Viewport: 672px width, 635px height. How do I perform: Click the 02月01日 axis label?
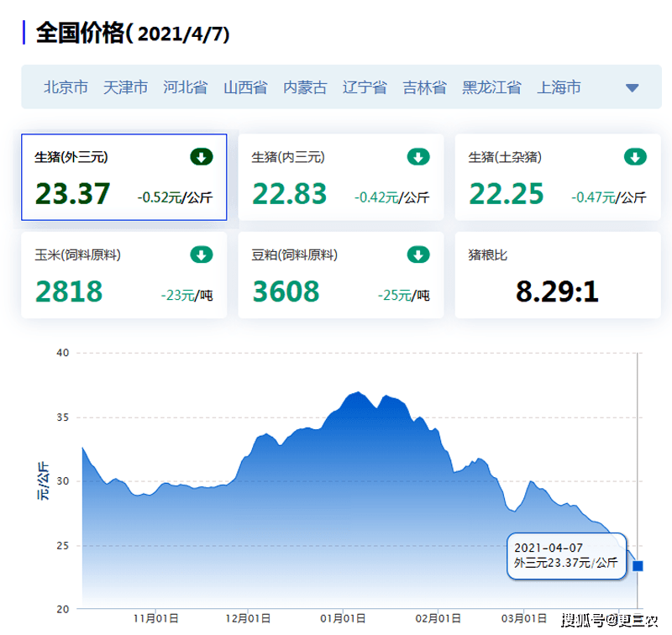coord(438,619)
